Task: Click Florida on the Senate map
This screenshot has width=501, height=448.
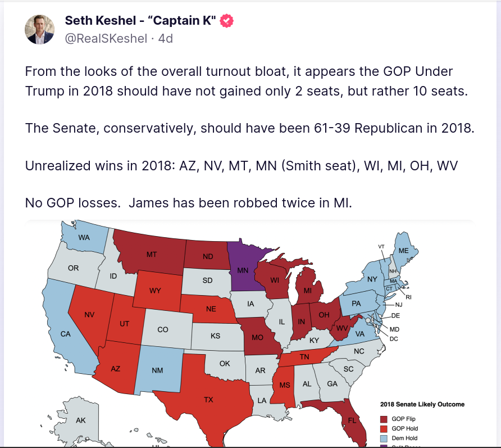Action: (x=351, y=419)
